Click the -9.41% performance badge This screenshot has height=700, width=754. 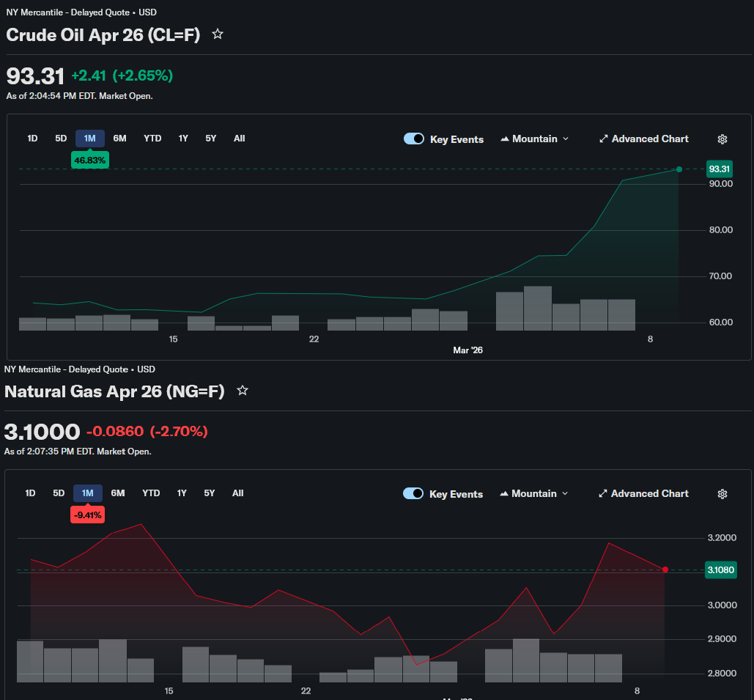coord(87,515)
